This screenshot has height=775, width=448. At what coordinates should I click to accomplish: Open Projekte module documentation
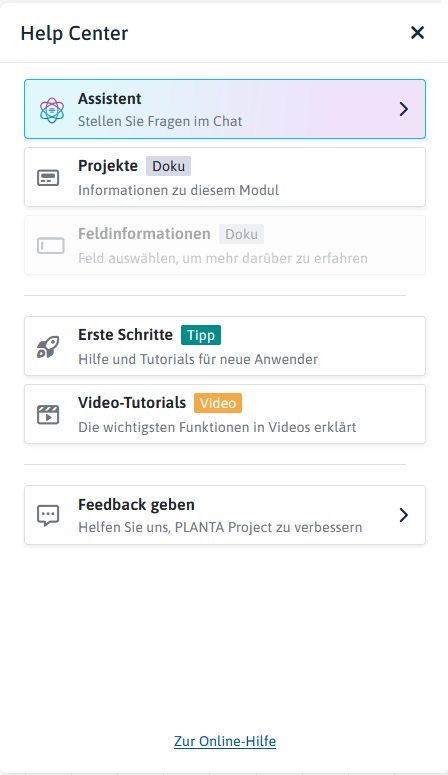click(225, 177)
